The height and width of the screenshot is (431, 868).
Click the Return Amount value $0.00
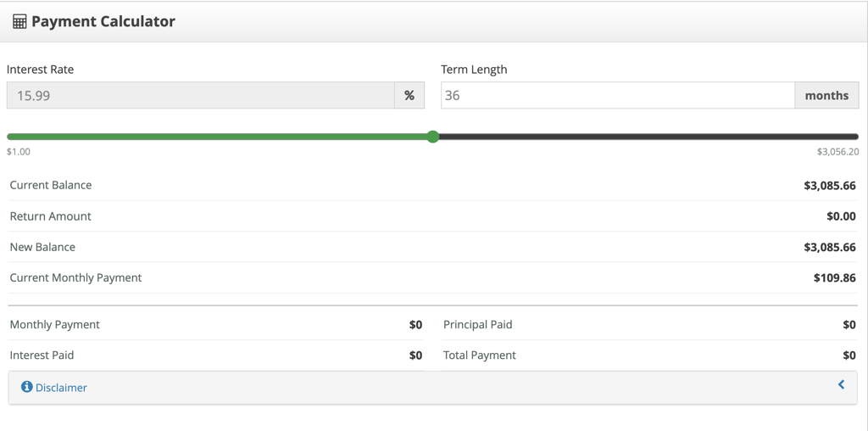point(842,216)
